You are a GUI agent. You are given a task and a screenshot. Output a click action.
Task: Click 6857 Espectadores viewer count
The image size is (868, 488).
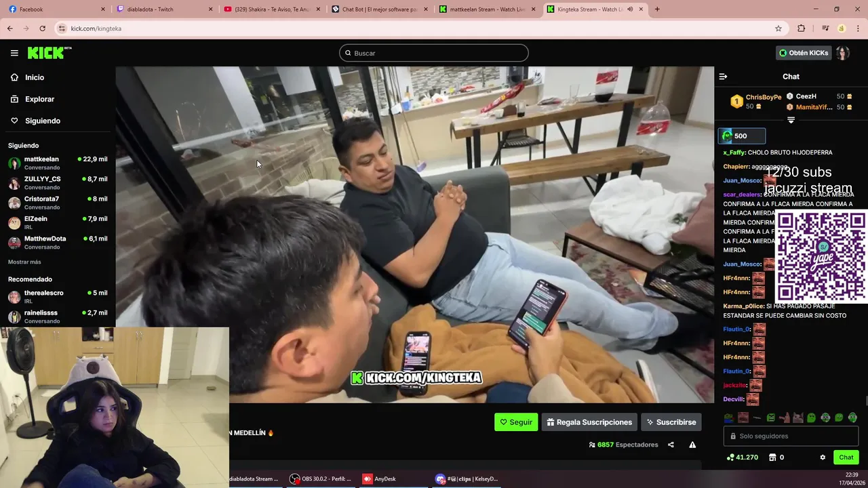[x=624, y=445]
